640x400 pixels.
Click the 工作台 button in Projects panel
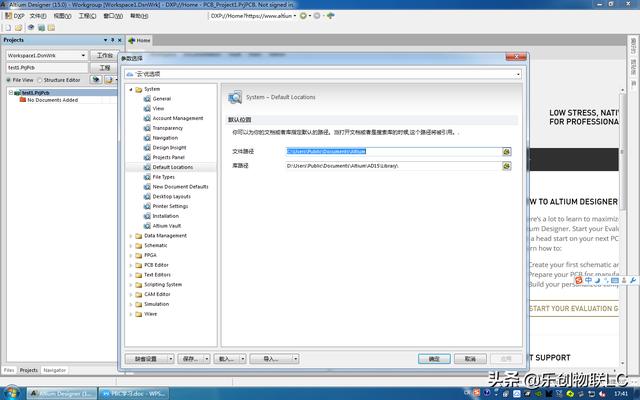(x=104, y=55)
